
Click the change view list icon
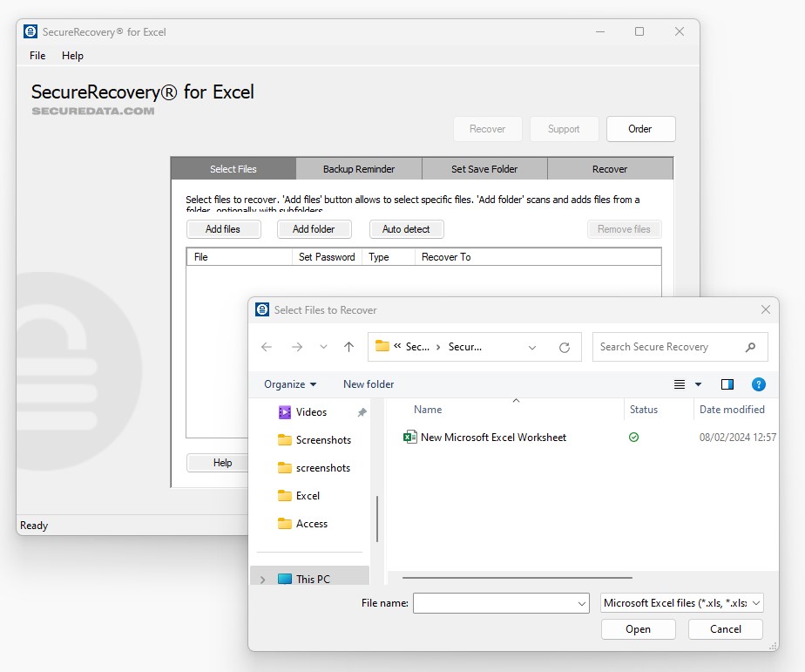pyautogui.click(x=680, y=384)
